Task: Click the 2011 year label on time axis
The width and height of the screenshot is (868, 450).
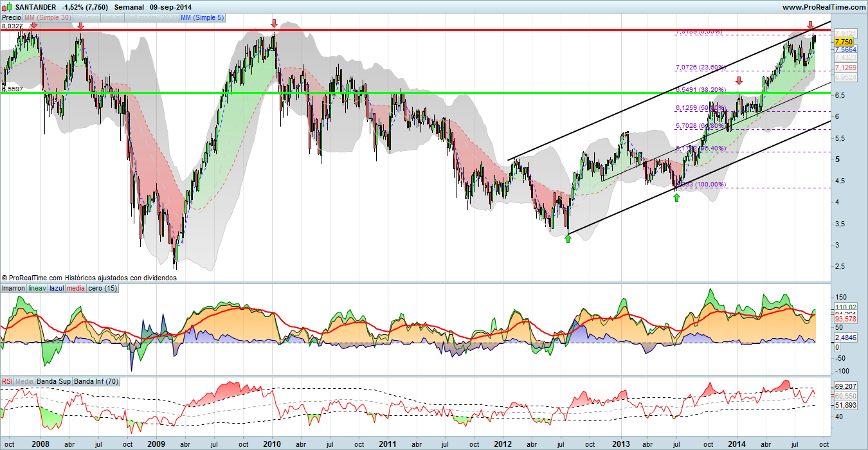Action: point(387,444)
